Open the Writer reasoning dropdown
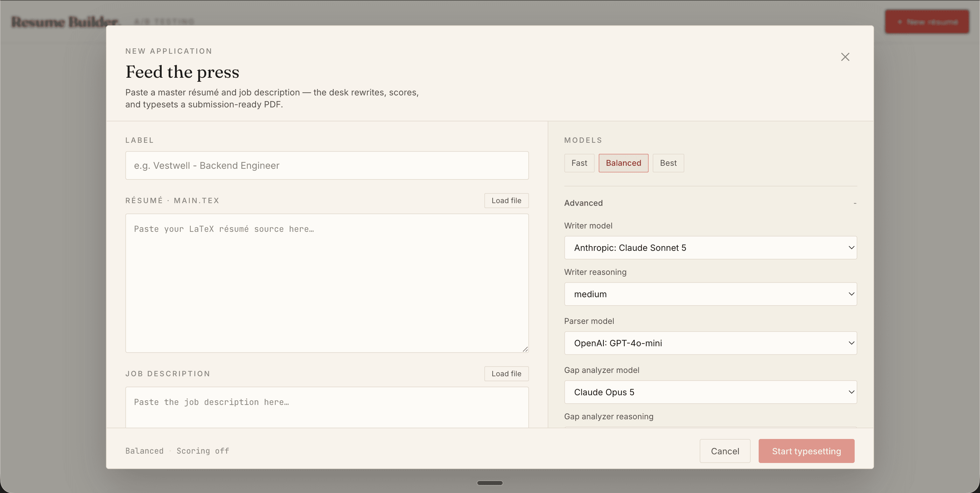The image size is (980, 493). click(x=710, y=294)
